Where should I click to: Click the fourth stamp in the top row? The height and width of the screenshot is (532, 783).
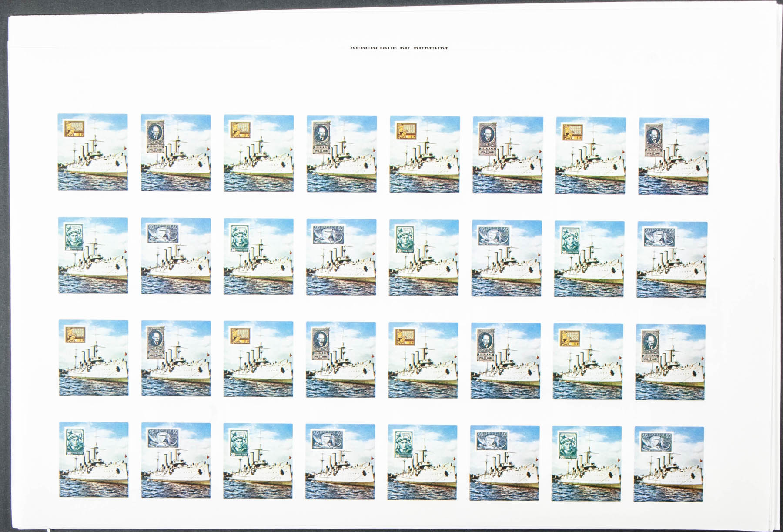coord(341,153)
